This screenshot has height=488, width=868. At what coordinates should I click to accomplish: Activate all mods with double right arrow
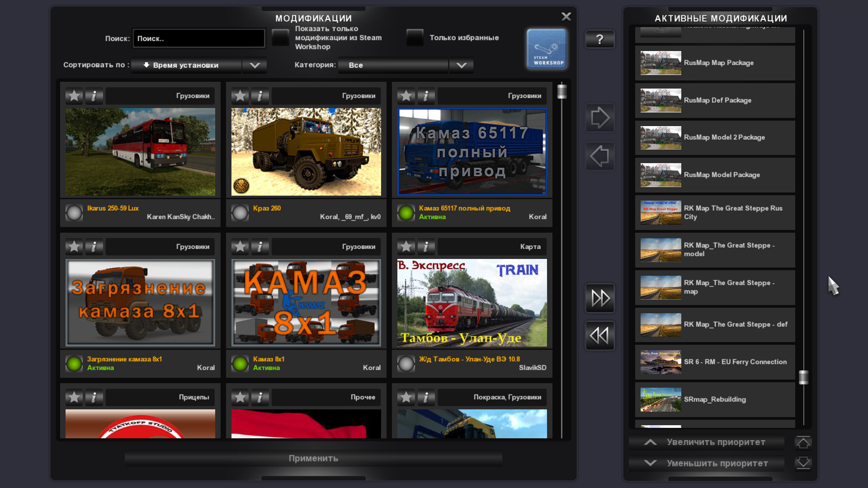pyautogui.click(x=600, y=298)
